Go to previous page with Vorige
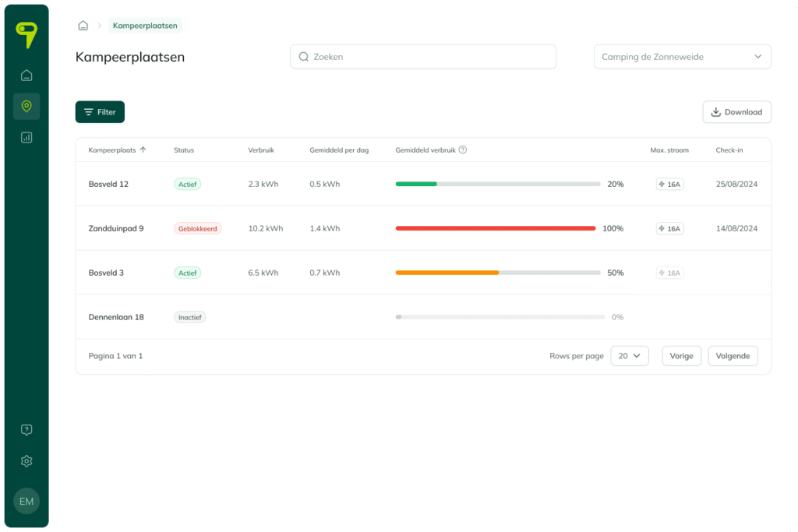 click(x=681, y=356)
